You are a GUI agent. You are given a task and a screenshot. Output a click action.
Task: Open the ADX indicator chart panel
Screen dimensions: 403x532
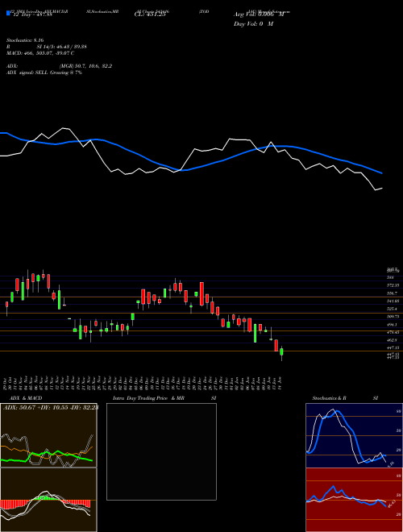tap(48, 435)
